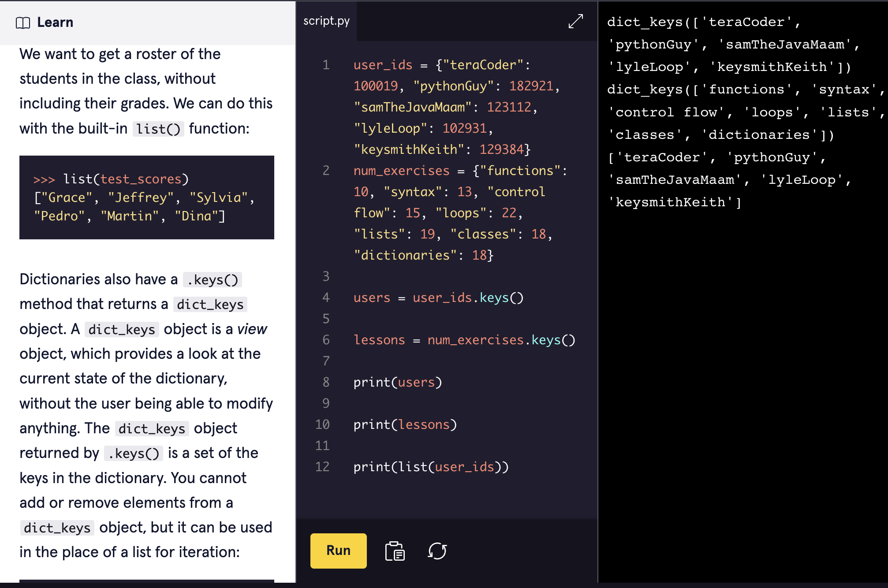Click the .keys() inline code in lesson
This screenshot has width=888, height=588.
[x=212, y=280]
